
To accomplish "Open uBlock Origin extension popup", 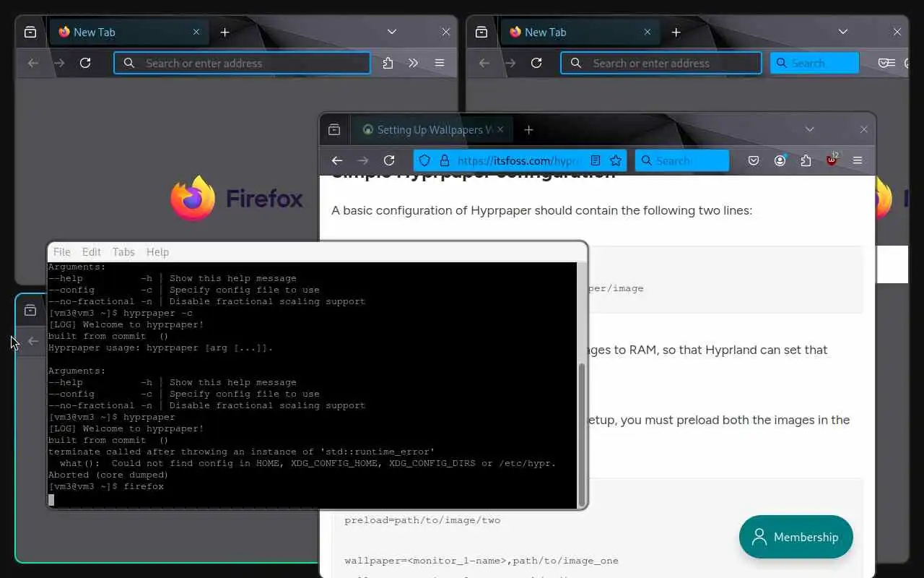I will [x=832, y=160].
